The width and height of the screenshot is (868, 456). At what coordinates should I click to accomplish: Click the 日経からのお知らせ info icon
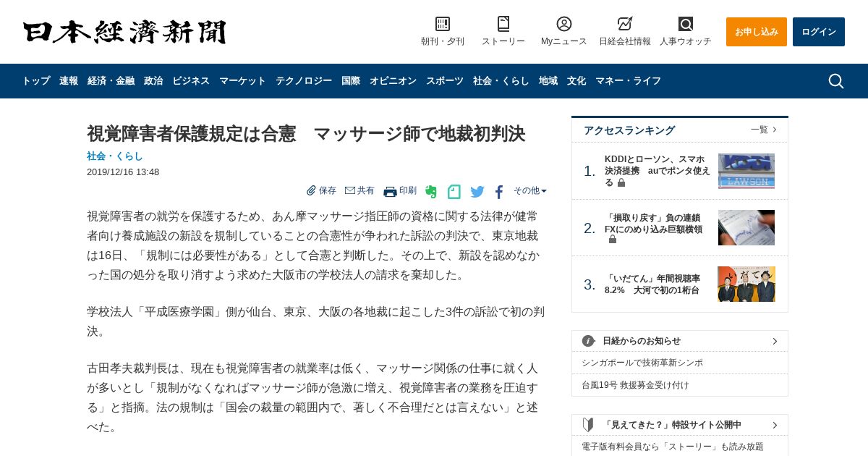pos(589,341)
